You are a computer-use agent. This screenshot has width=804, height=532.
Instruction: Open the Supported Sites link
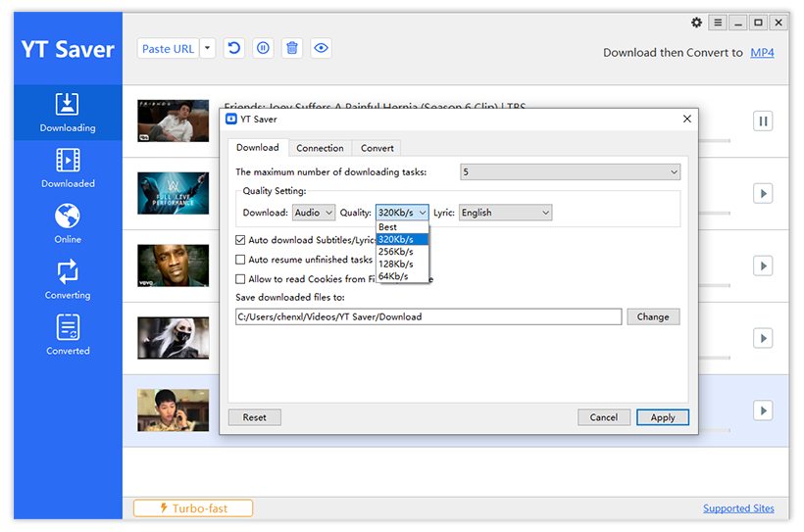[x=738, y=508]
